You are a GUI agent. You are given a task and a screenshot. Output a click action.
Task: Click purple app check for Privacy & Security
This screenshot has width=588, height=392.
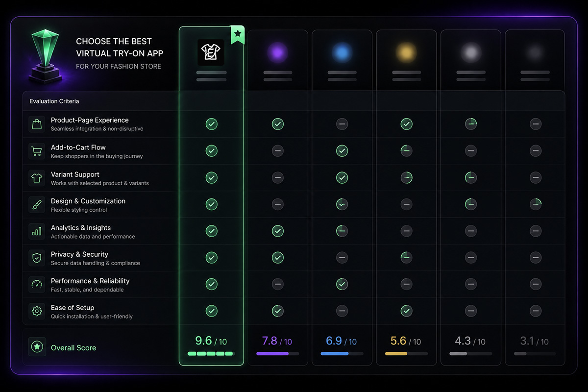(x=278, y=257)
